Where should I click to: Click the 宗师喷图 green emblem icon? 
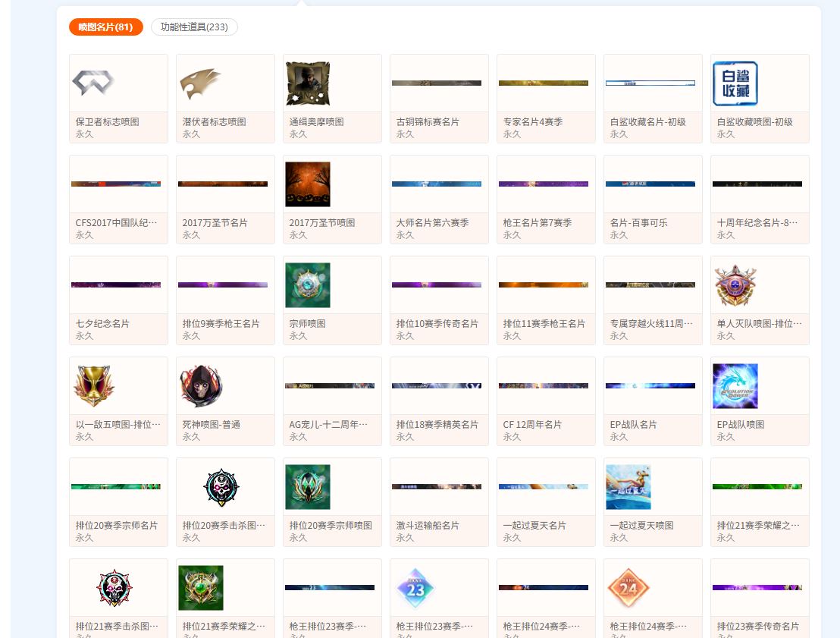[x=308, y=285]
